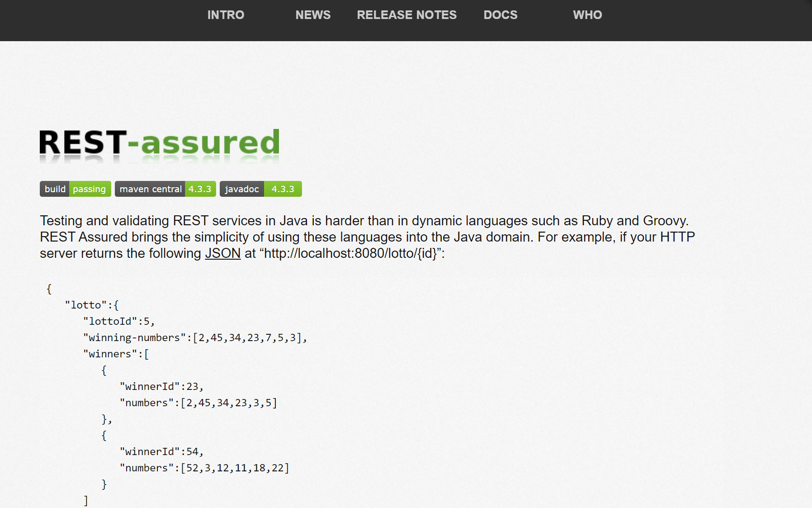
Task: Click the sentence beginning with Testing and validating
Action: tap(364, 221)
